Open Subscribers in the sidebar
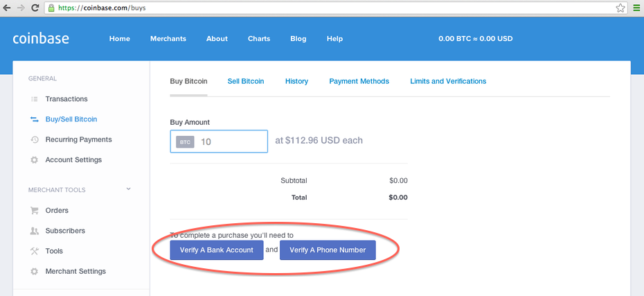 tap(65, 231)
